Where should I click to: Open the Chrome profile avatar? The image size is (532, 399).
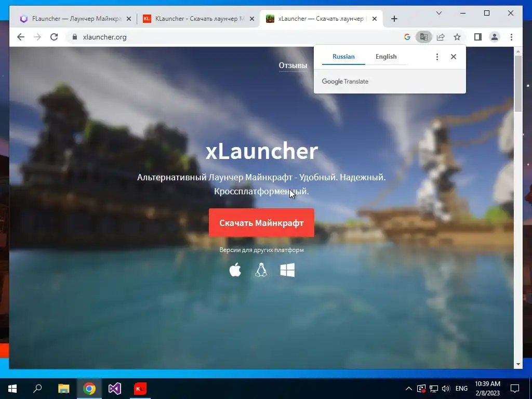(x=495, y=37)
